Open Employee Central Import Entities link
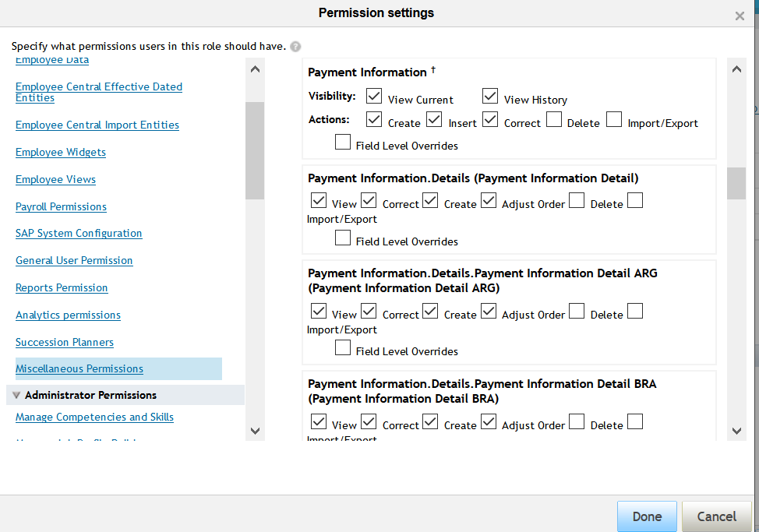 pos(97,125)
